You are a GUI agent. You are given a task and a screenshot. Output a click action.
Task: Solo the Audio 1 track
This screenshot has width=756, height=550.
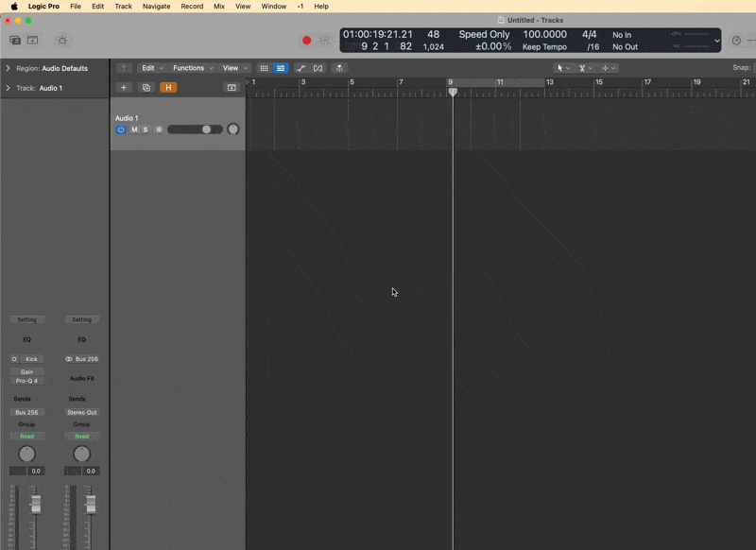pyautogui.click(x=146, y=129)
